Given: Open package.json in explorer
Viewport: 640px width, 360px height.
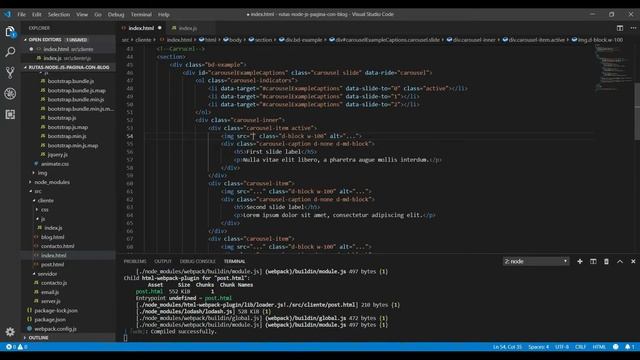Looking at the screenshot, I should click(x=50, y=320).
